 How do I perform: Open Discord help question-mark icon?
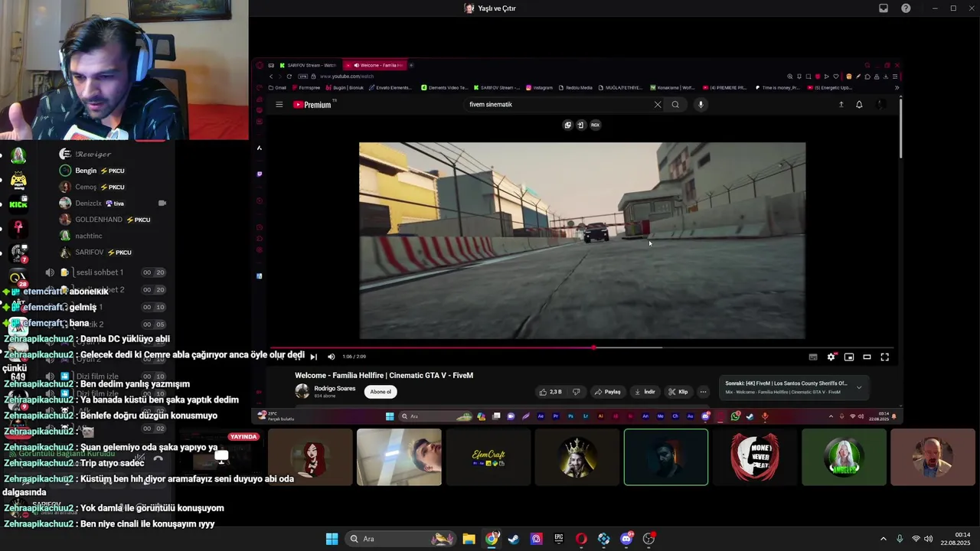(906, 8)
